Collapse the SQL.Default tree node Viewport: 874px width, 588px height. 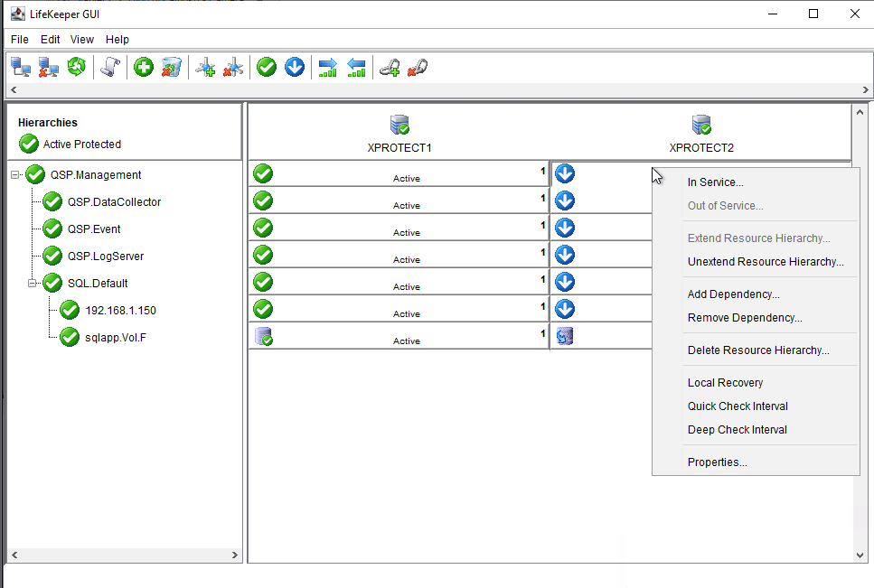click(33, 283)
